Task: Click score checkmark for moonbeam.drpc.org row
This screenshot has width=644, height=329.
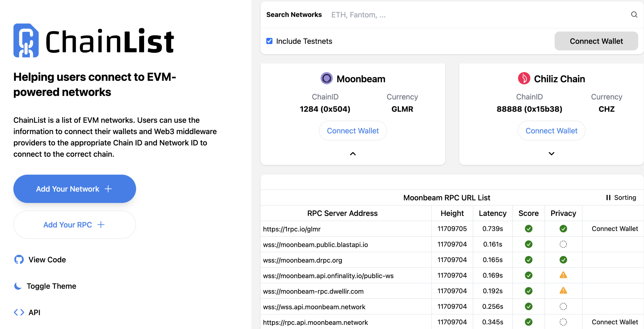Action: coord(528,260)
